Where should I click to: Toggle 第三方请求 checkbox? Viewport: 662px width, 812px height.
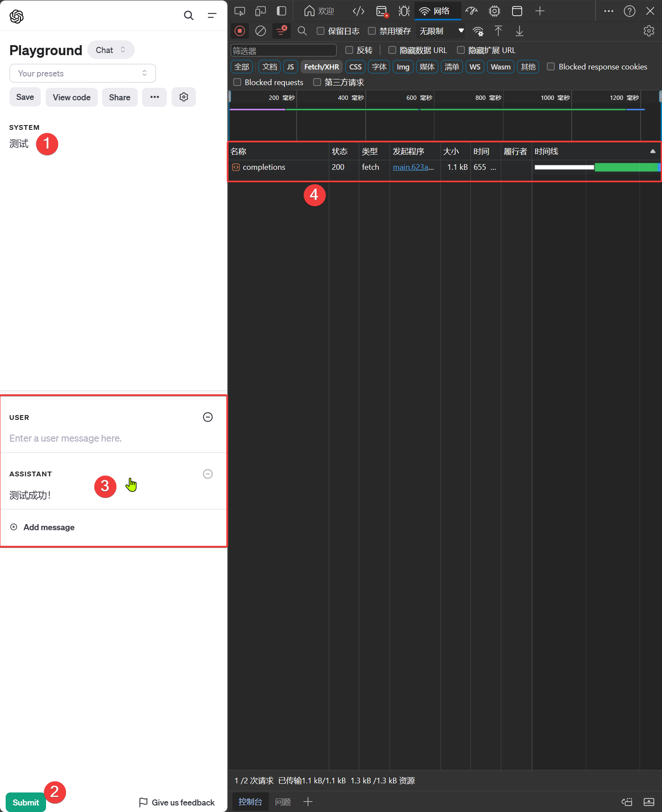[x=317, y=82]
